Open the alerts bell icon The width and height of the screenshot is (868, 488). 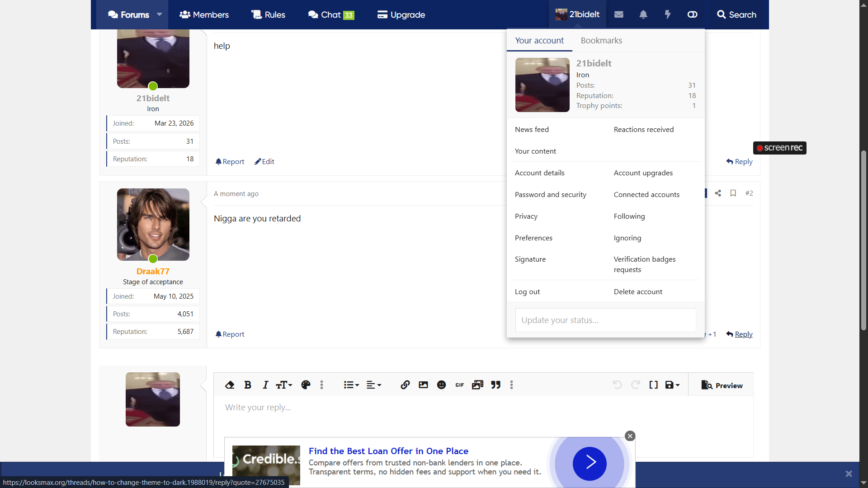[643, 14]
